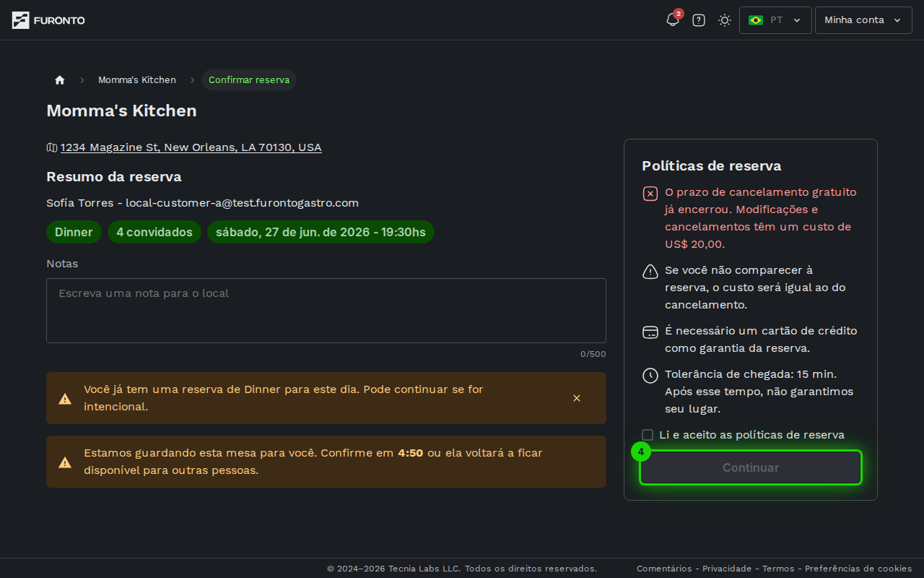This screenshot has width=924, height=578.
Task: Click the Continuar button
Action: (751, 467)
